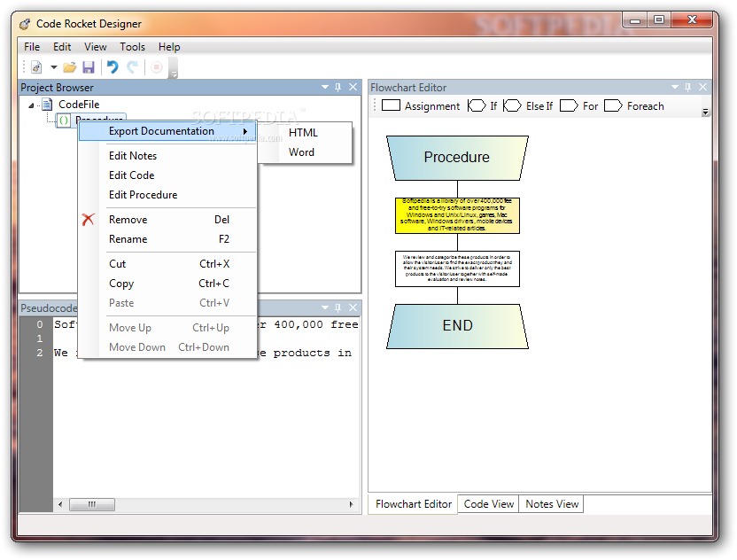
Task: Click pseudocode line number 1
Action: (40, 338)
